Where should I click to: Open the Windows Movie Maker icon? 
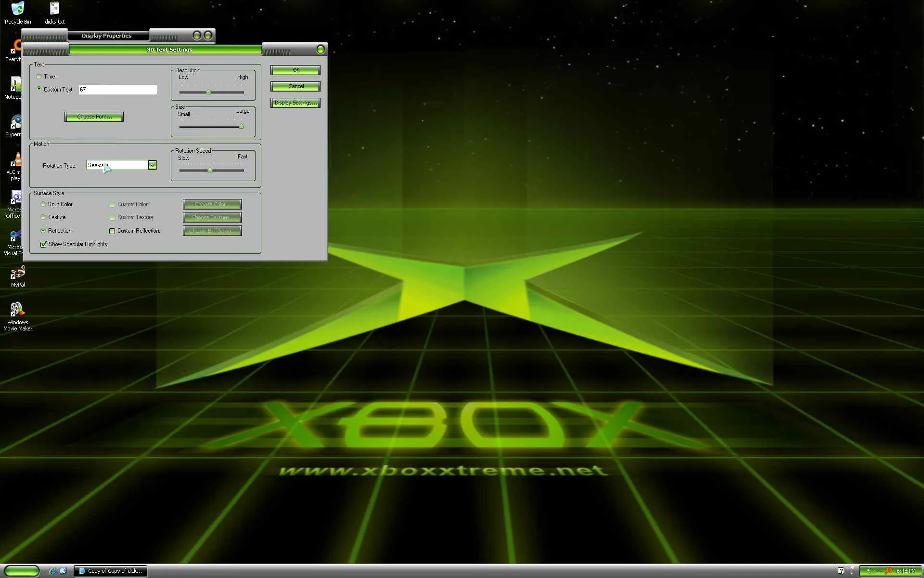click(17, 310)
